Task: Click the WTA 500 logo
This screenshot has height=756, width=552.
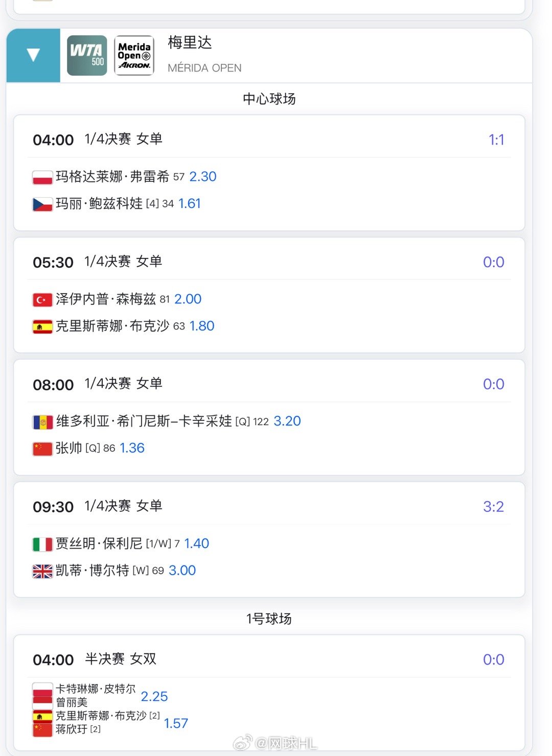Action: click(x=87, y=56)
